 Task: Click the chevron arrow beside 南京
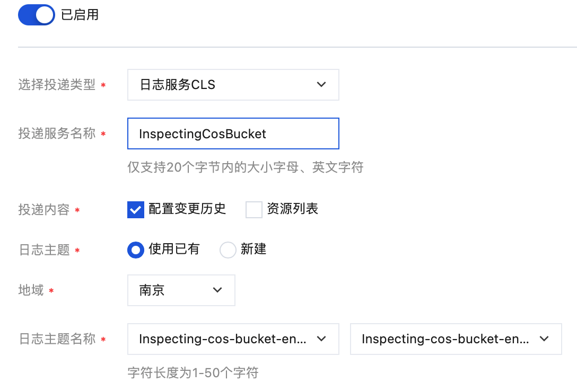click(x=217, y=290)
